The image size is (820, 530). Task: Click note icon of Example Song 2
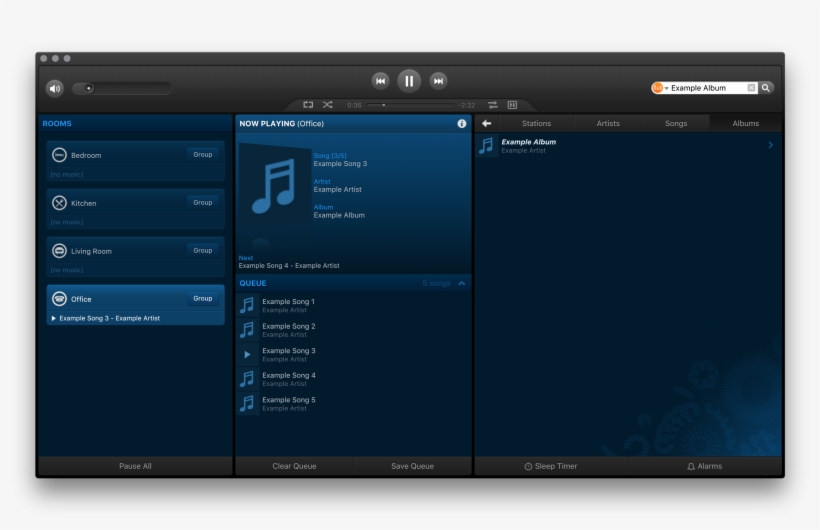coord(247,330)
